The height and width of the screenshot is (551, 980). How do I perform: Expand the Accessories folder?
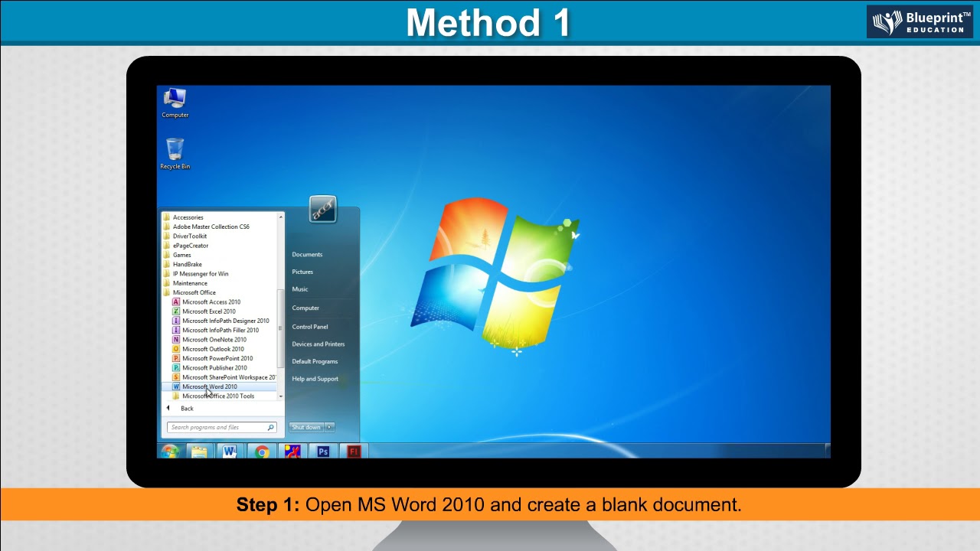click(184, 217)
